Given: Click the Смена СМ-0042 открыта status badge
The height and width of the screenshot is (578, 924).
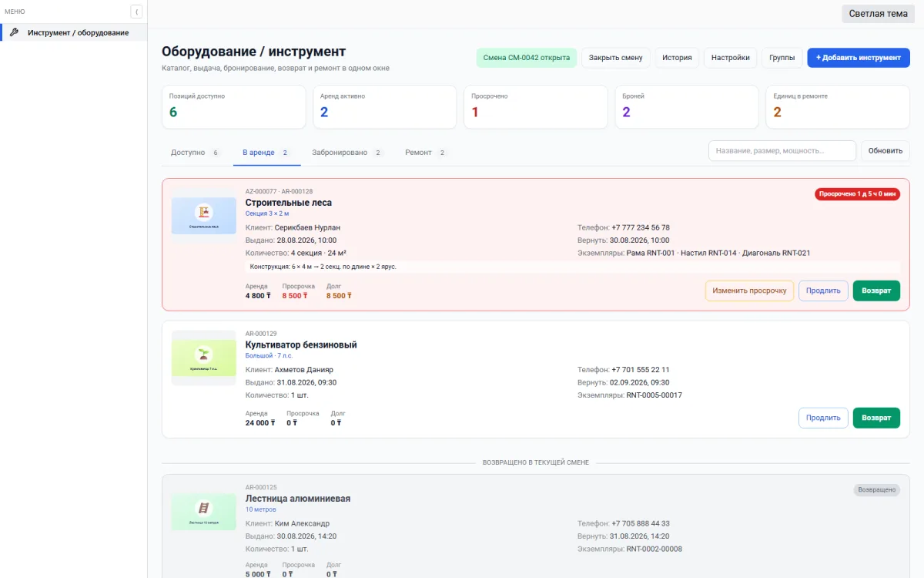Looking at the screenshot, I should point(527,58).
